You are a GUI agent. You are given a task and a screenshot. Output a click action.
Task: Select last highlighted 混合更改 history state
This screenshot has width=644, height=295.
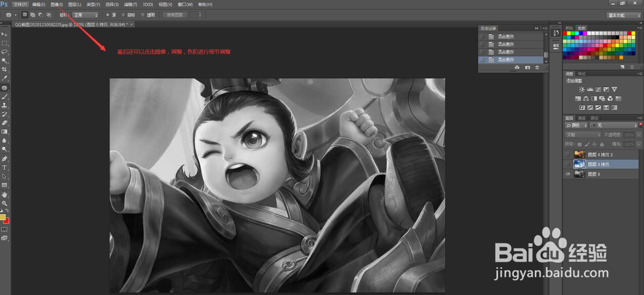click(511, 59)
